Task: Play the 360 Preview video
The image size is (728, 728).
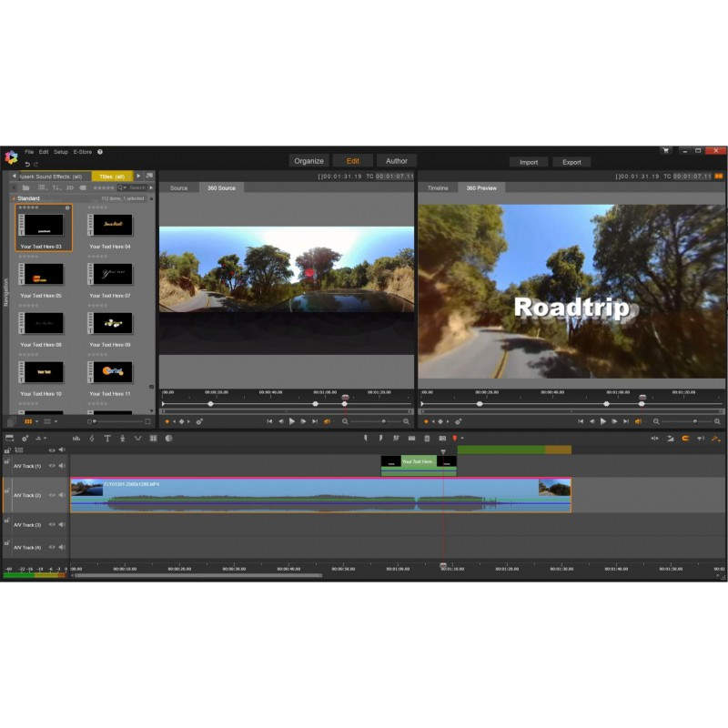Action: (602, 421)
